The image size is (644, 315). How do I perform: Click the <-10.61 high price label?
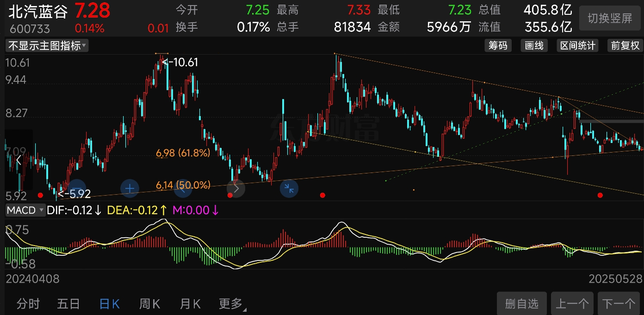[x=180, y=62]
